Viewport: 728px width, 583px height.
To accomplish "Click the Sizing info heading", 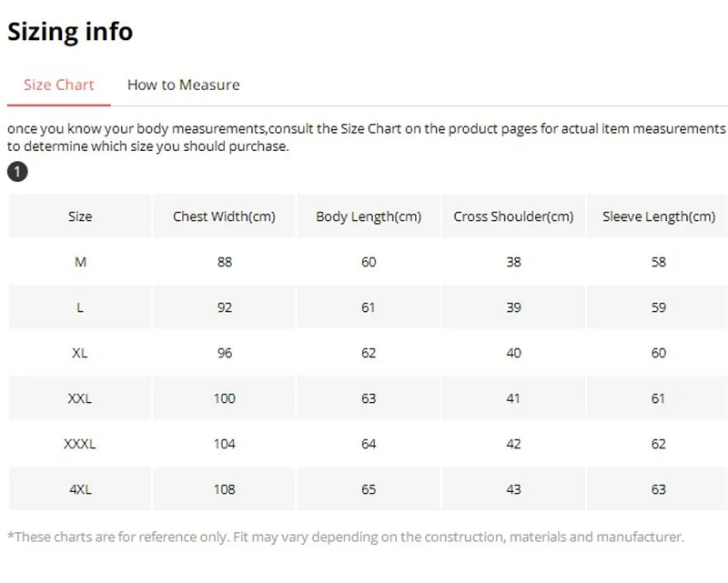I will point(70,32).
